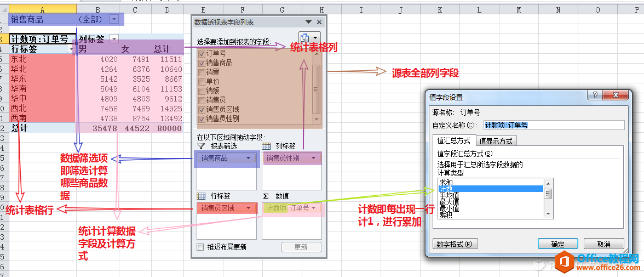Open the field list layout options icon
Image resolution: width=644 pixels, height=277 pixels.
pos(309,38)
